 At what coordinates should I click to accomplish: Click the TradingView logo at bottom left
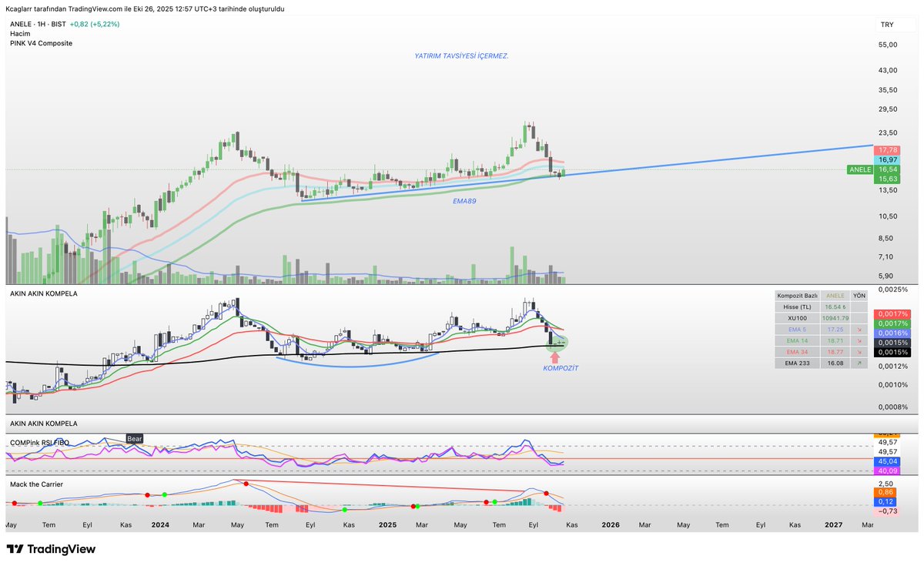pyautogui.click(x=51, y=549)
